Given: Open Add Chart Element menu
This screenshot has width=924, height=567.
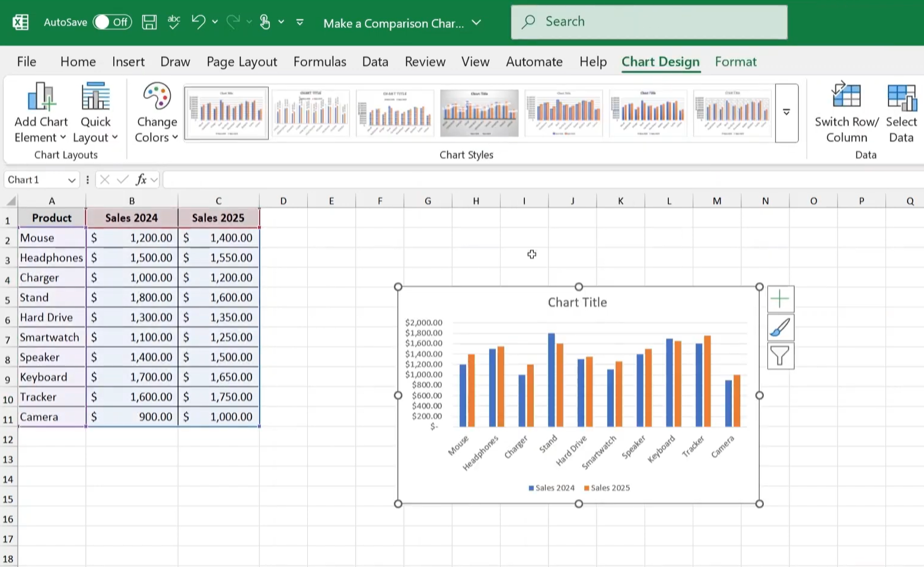Looking at the screenshot, I should point(41,113).
